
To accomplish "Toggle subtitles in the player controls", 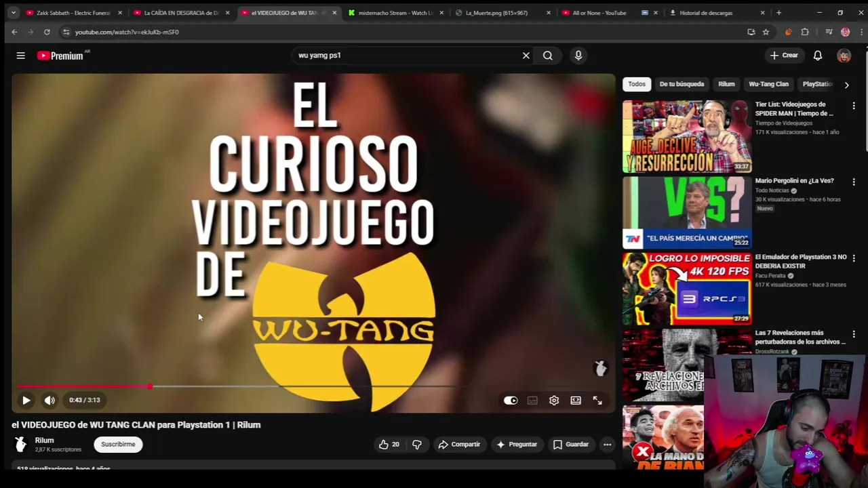I will click(532, 401).
